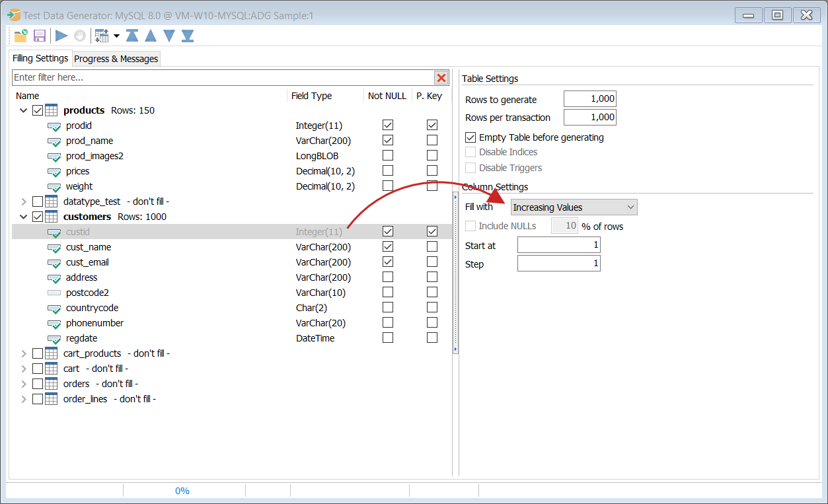This screenshot has width=828, height=504.
Task: Move selected table down one position
Action: point(169,36)
